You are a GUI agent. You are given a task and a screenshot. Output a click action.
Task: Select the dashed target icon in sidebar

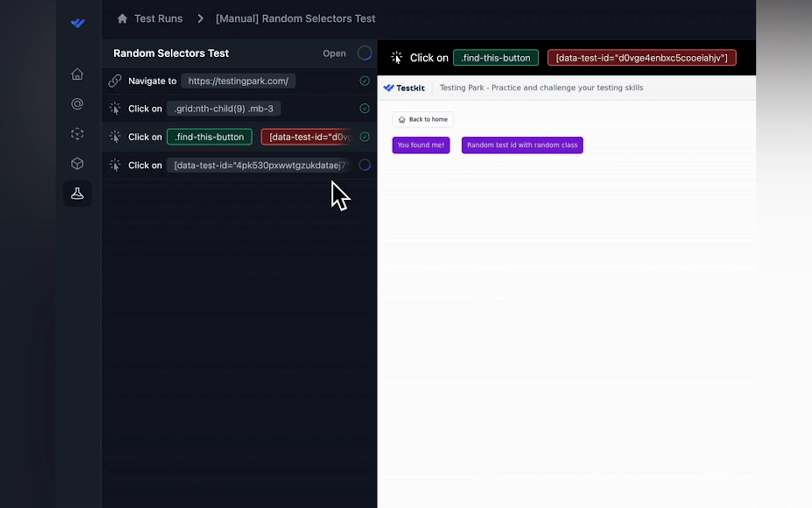[77, 134]
